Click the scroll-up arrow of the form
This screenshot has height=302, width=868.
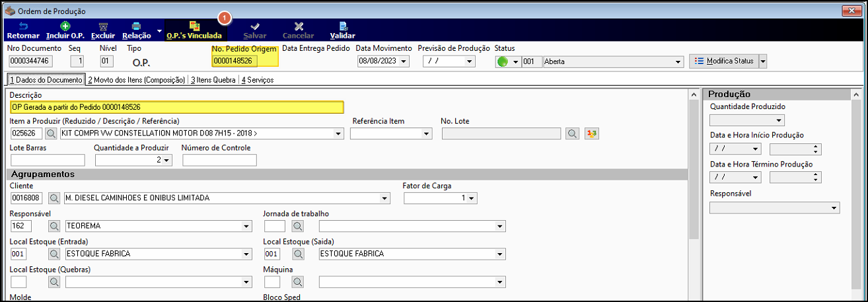tap(694, 94)
